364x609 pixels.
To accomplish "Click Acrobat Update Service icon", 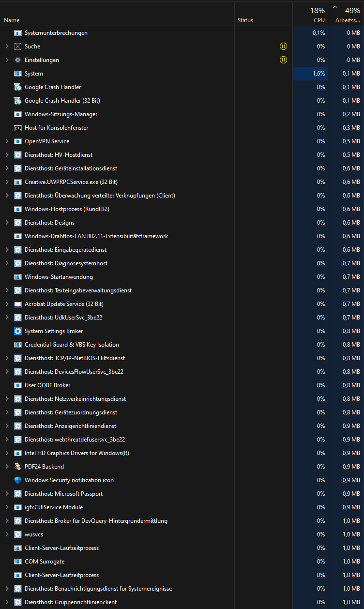I will click(x=18, y=304).
